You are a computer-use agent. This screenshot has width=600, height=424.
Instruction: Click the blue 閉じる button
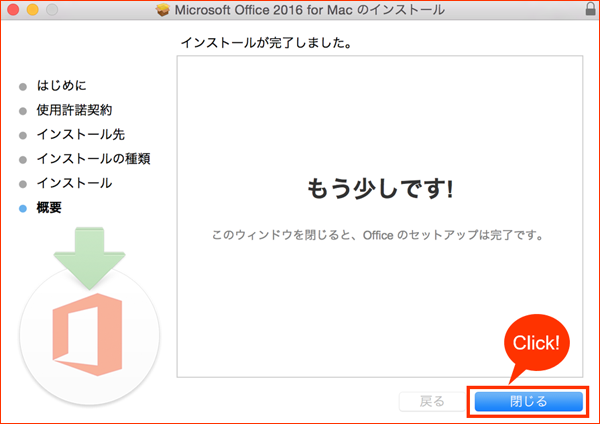tap(528, 401)
